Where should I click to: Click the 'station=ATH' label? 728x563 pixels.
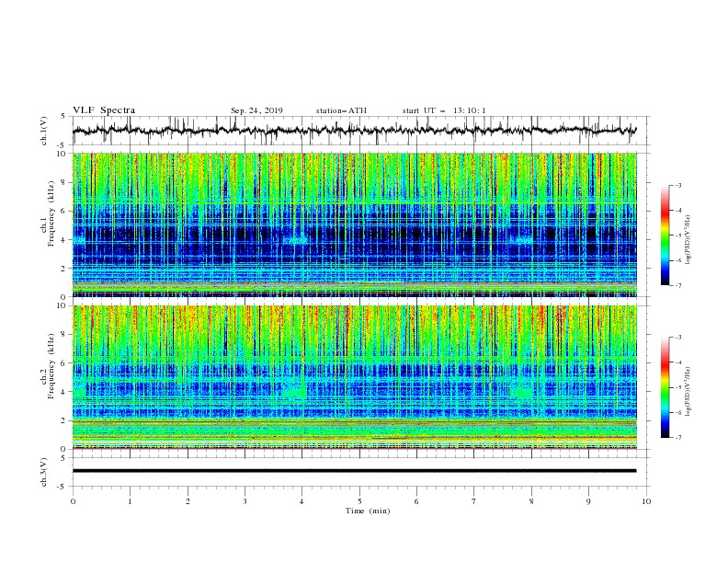click(x=341, y=110)
